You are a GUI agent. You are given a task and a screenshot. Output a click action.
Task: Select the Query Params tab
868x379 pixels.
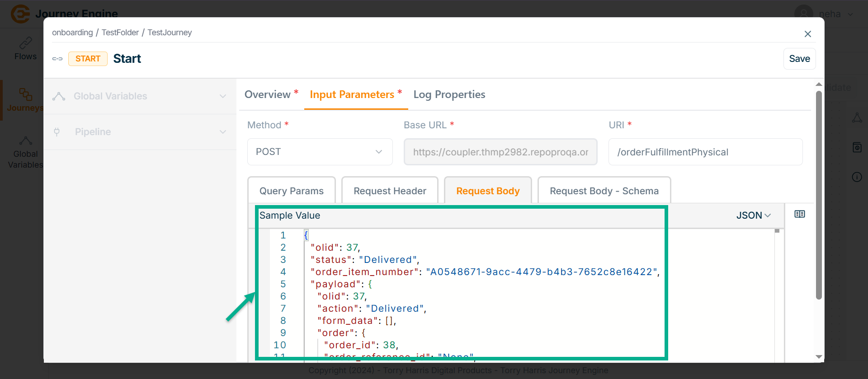click(x=291, y=191)
